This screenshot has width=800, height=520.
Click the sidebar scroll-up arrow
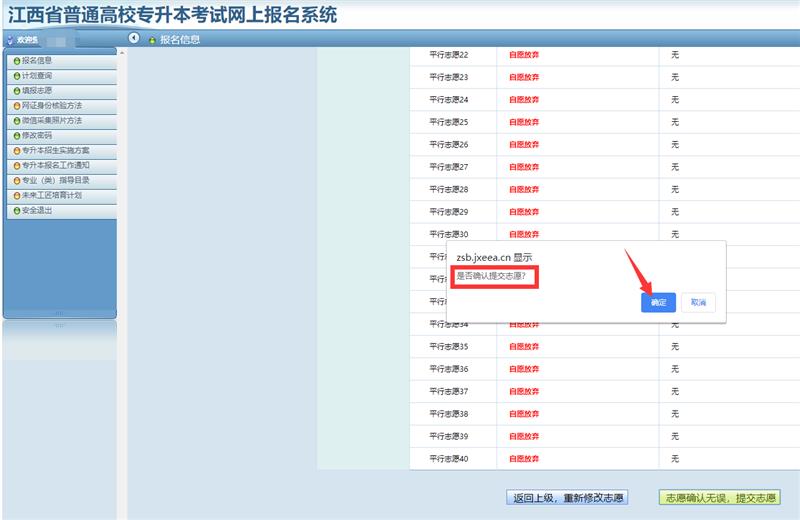(x=121, y=53)
